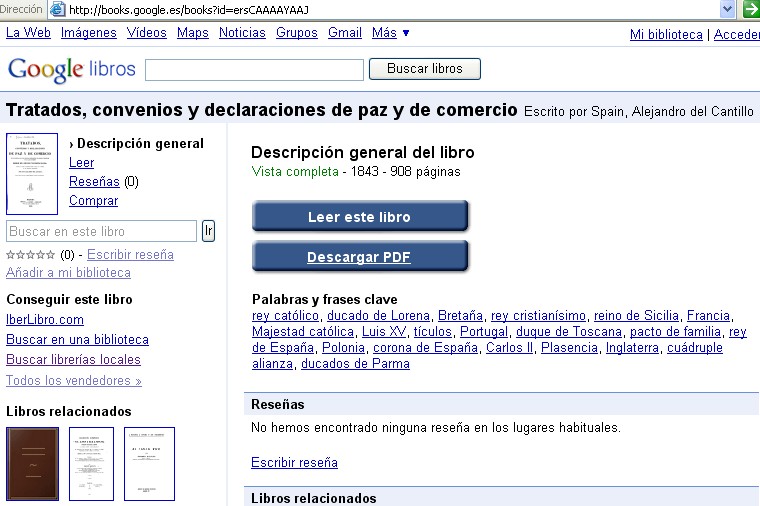
Task: Click keyword Inglaterra
Action: tap(633, 348)
